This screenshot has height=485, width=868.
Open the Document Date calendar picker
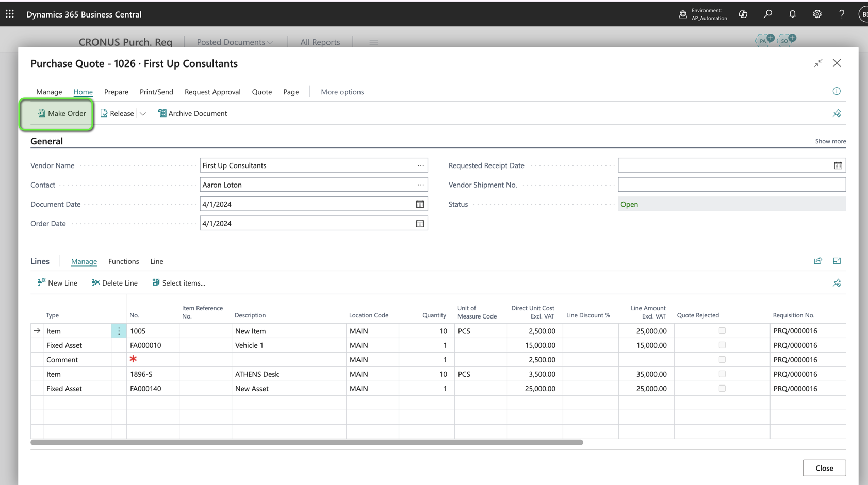(x=420, y=204)
